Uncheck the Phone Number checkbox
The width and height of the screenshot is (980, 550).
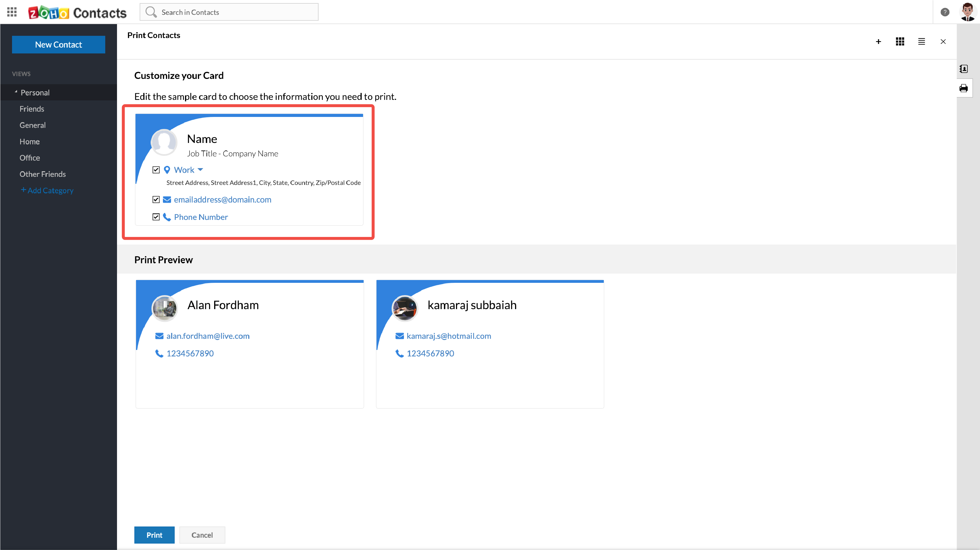pos(156,217)
